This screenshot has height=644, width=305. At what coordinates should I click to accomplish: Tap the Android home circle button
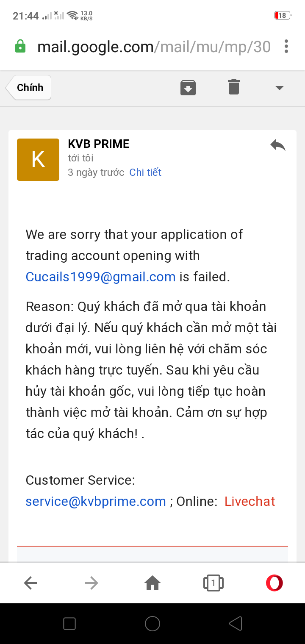tap(152, 624)
